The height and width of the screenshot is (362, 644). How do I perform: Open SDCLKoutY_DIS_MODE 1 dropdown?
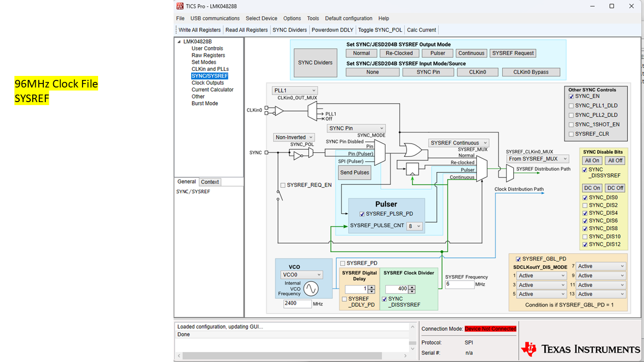[542, 276]
